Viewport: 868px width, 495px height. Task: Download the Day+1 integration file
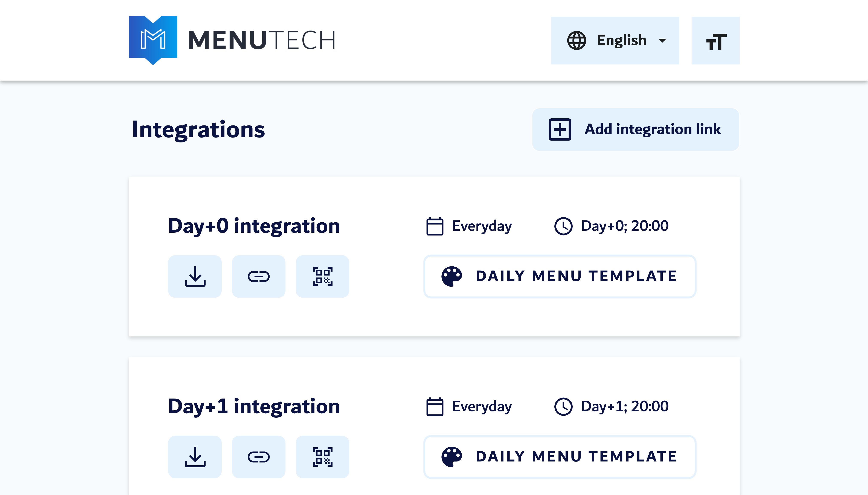[195, 457]
